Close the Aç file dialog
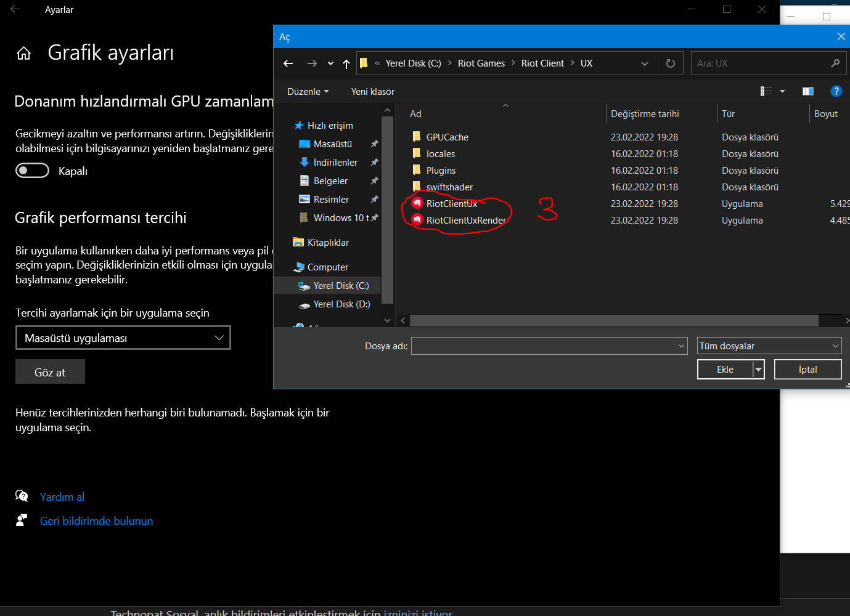The width and height of the screenshot is (850, 616). pyautogui.click(x=841, y=36)
